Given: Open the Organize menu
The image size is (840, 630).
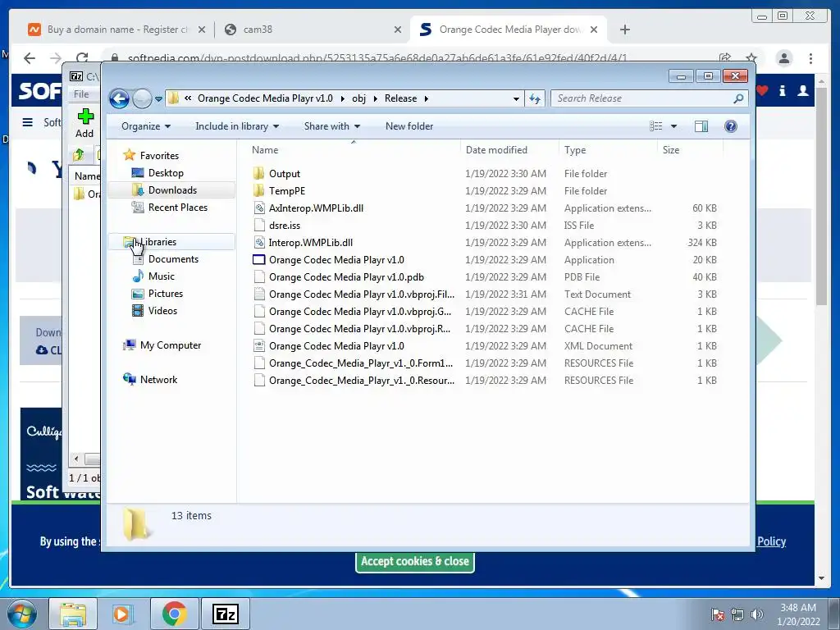Looking at the screenshot, I should [146, 126].
